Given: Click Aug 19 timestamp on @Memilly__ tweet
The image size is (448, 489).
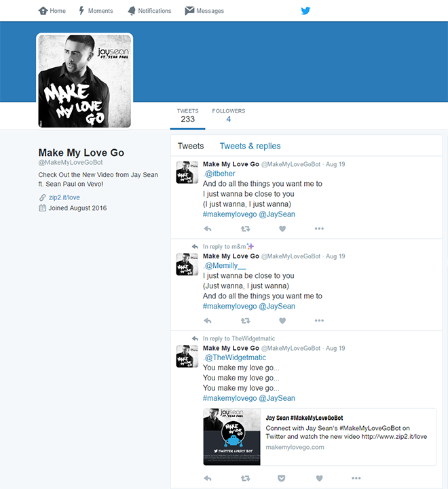Looking at the screenshot, I should coord(335,256).
